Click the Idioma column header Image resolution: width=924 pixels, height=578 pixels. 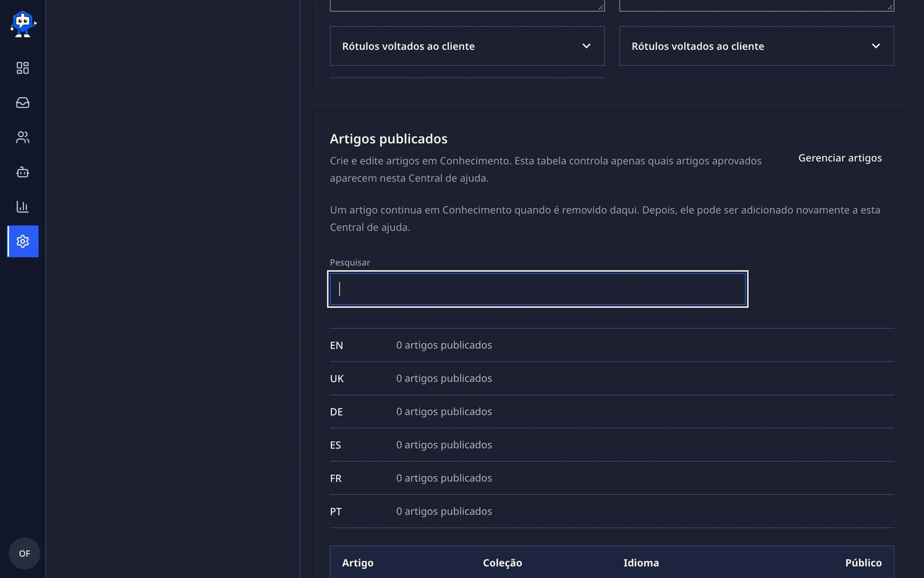(x=641, y=563)
